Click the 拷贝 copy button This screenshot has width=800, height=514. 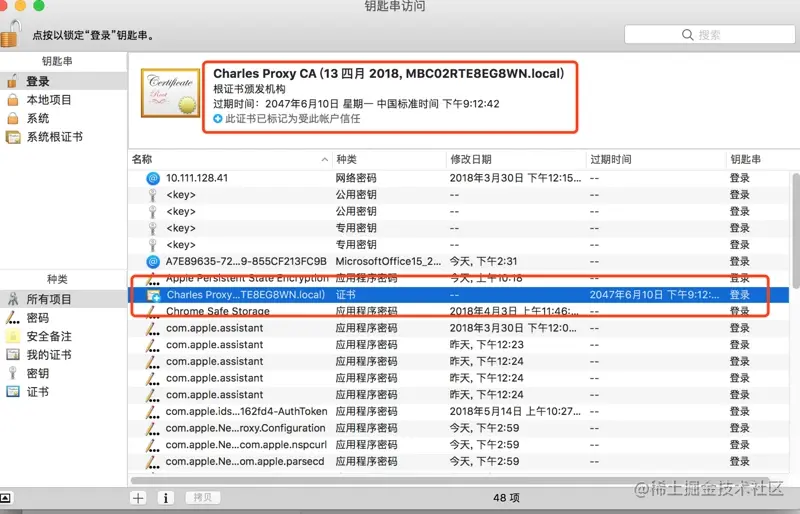tap(203, 498)
